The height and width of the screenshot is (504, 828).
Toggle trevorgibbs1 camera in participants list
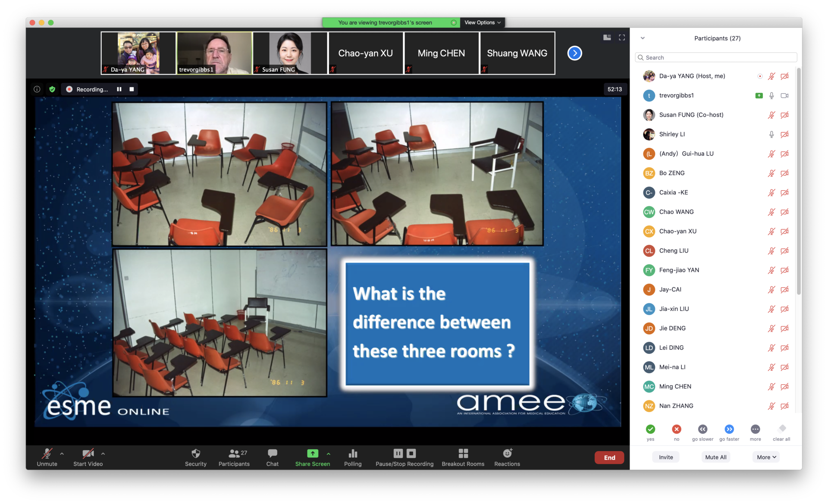coord(784,96)
